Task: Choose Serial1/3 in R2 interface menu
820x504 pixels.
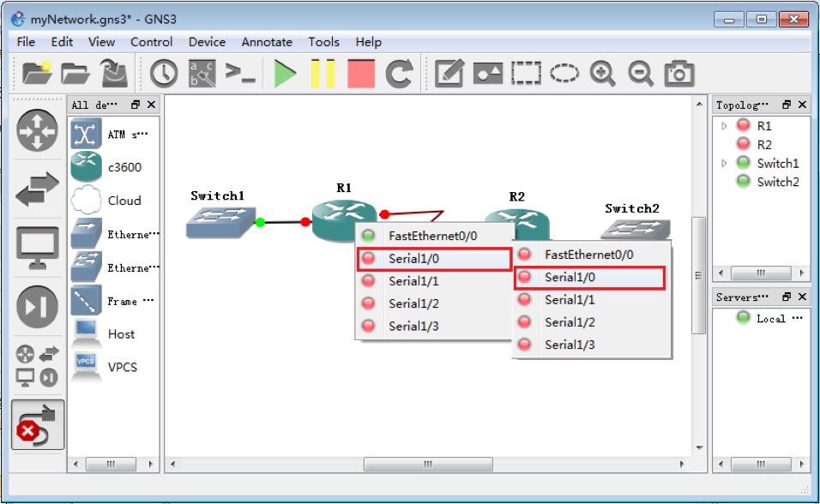Action: pyautogui.click(x=590, y=345)
